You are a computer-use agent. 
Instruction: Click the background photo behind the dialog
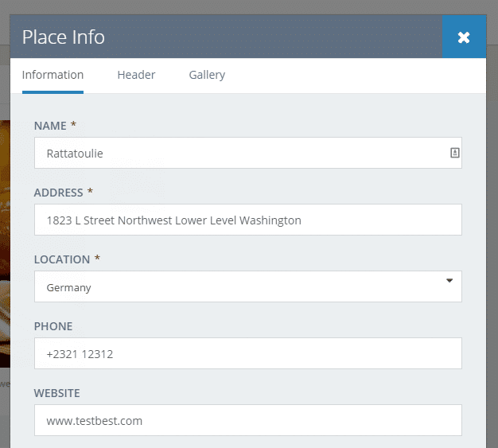pyautogui.click(x=4, y=239)
